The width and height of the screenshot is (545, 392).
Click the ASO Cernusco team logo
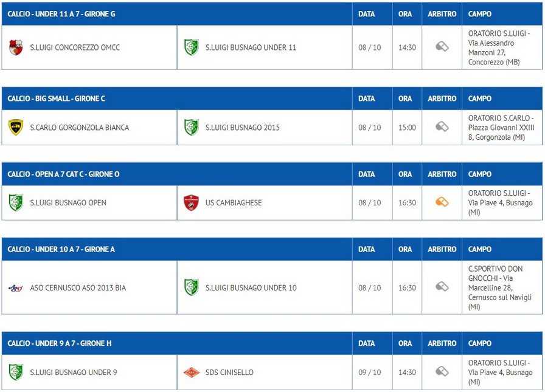pos(16,288)
